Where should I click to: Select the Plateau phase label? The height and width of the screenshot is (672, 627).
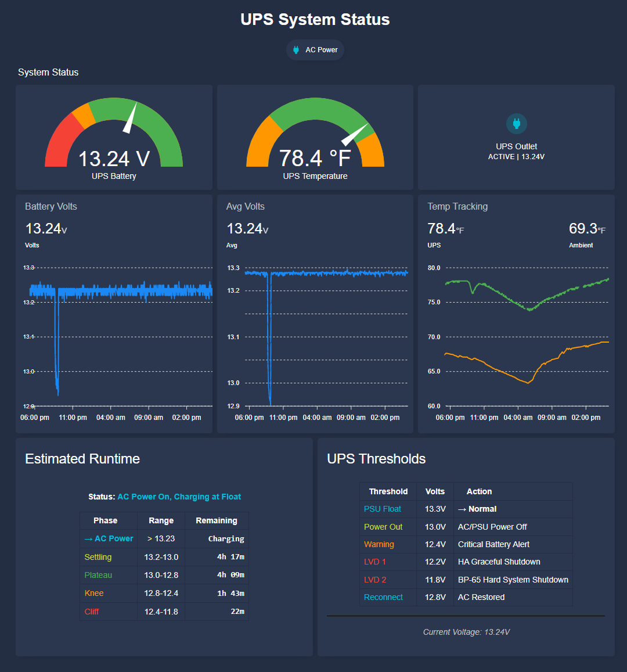pyautogui.click(x=98, y=575)
